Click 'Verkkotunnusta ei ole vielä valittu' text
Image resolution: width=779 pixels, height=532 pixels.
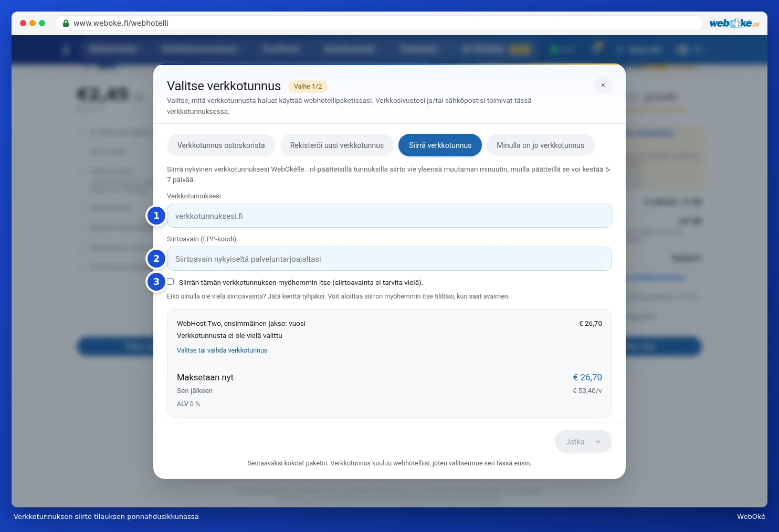pos(229,336)
